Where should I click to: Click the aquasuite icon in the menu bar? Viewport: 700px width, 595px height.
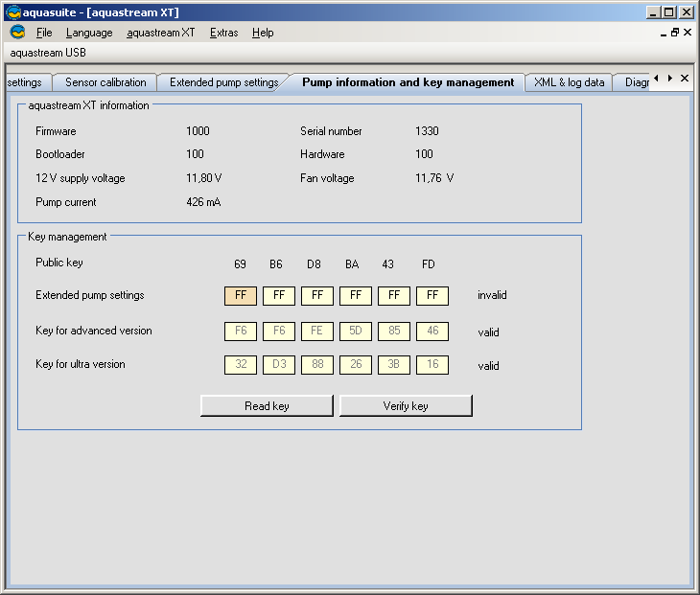point(17,33)
